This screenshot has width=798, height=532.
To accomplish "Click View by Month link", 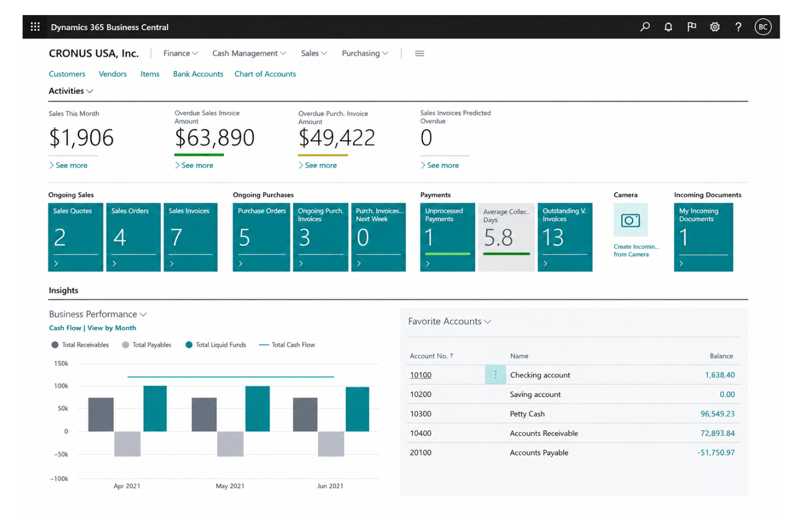I will tap(112, 328).
